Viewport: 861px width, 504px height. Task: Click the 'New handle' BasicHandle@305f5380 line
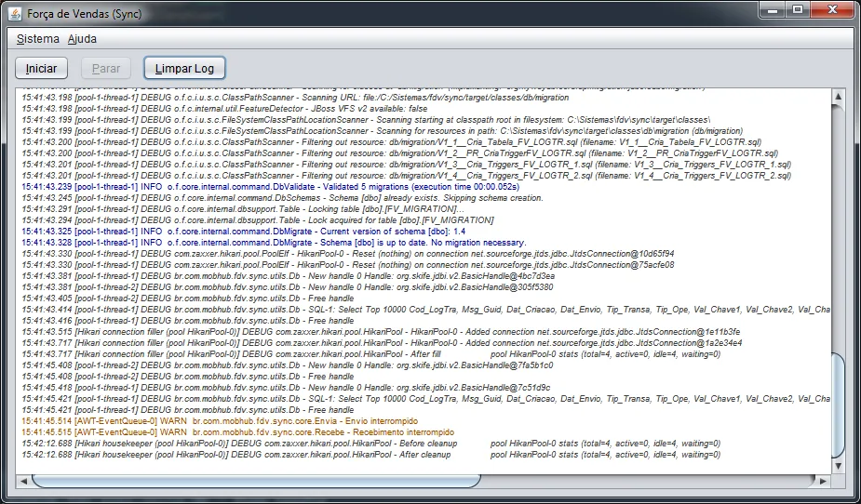click(288, 286)
